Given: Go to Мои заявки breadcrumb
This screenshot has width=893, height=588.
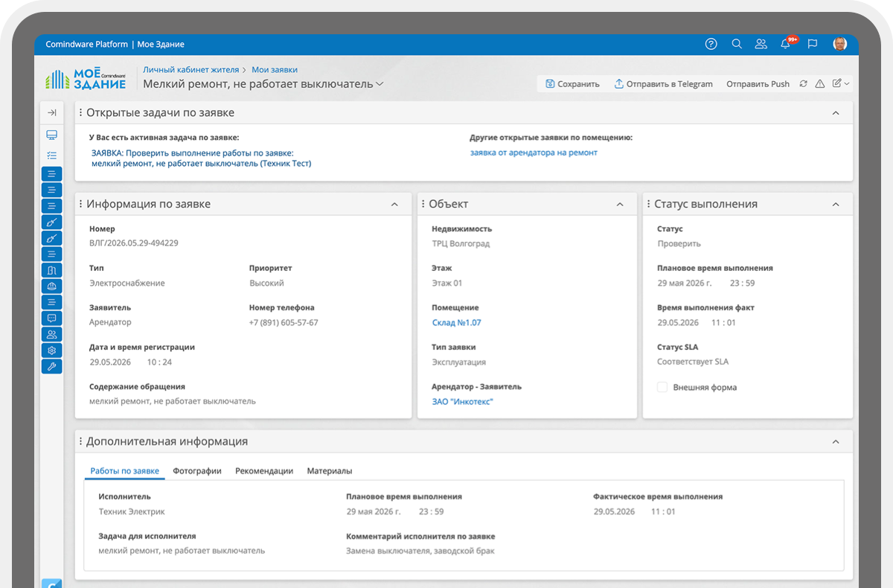Looking at the screenshot, I should coord(275,69).
